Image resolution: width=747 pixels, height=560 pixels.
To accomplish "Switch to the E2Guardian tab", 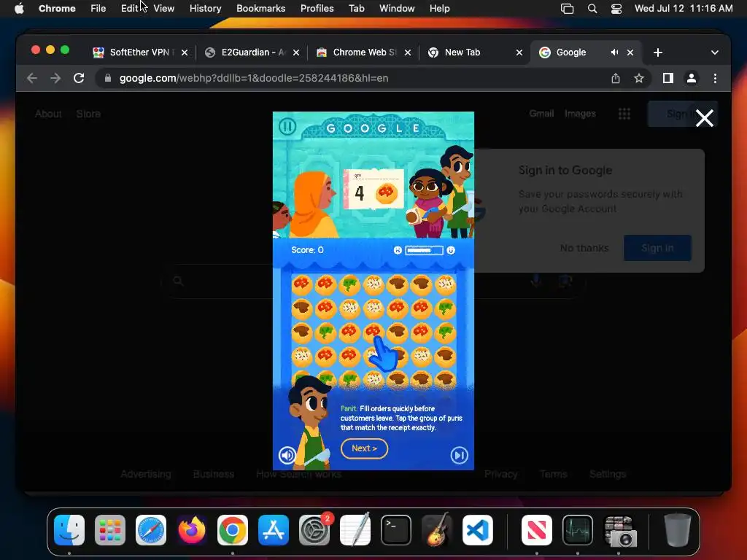I will coord(252,52).
